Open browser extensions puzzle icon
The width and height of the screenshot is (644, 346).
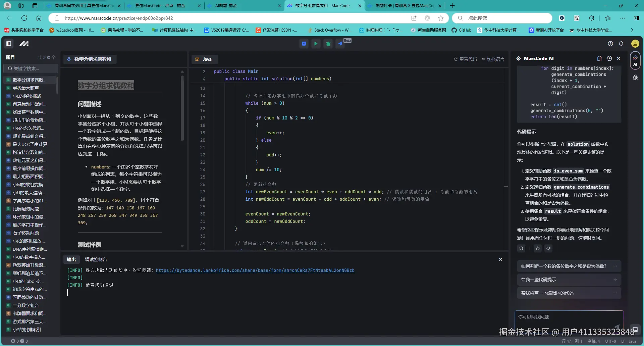[591, 18]
